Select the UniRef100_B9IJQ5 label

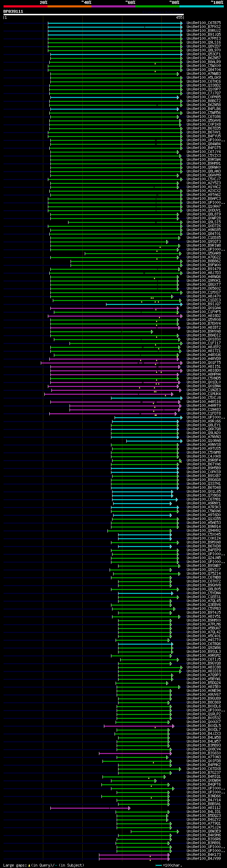[204, 35]
